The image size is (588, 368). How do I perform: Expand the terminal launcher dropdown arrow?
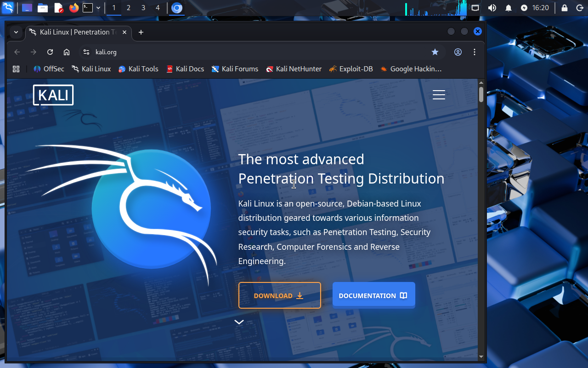pos(98,8)
